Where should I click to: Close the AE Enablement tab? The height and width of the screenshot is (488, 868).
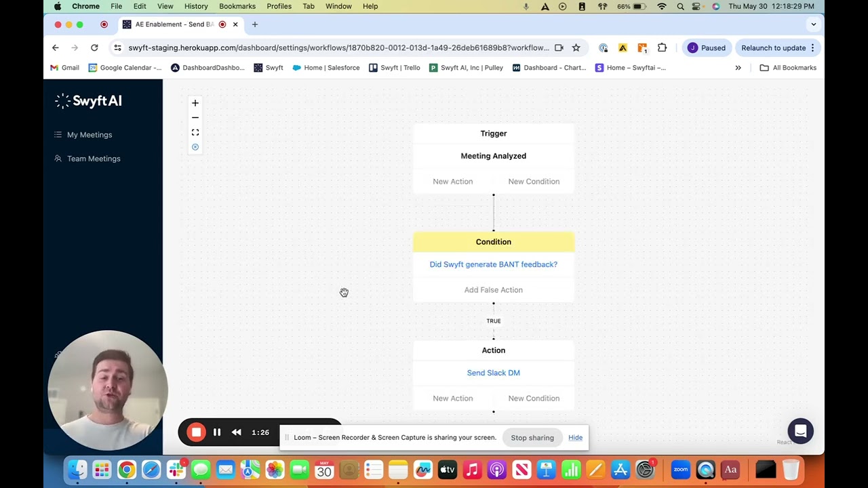235,24
